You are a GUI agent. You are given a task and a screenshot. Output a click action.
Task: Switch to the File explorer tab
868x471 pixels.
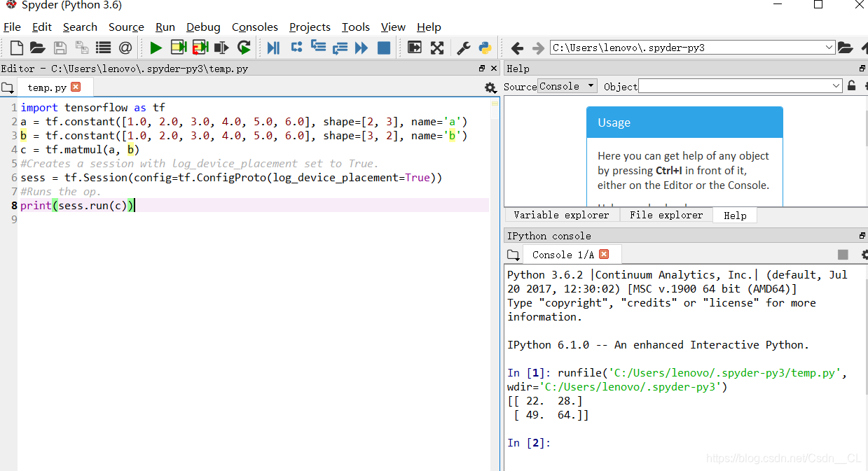pos(666,216)
